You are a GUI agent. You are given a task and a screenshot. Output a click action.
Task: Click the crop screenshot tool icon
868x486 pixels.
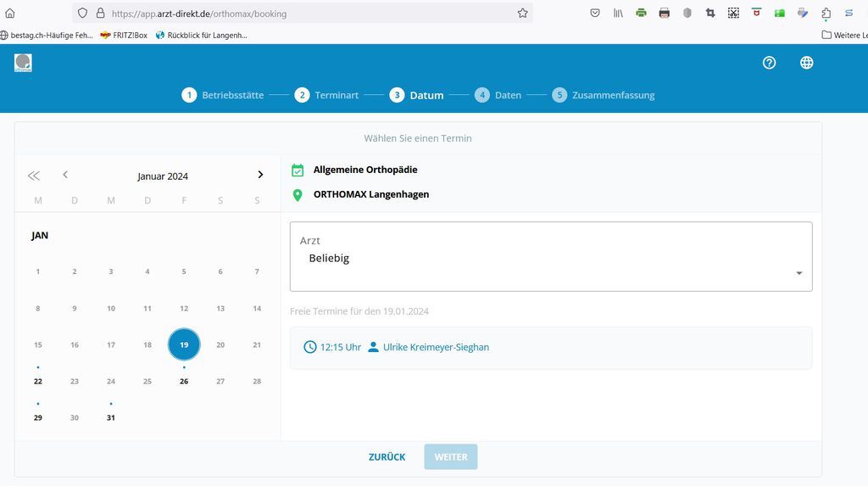tap(710, 14)
